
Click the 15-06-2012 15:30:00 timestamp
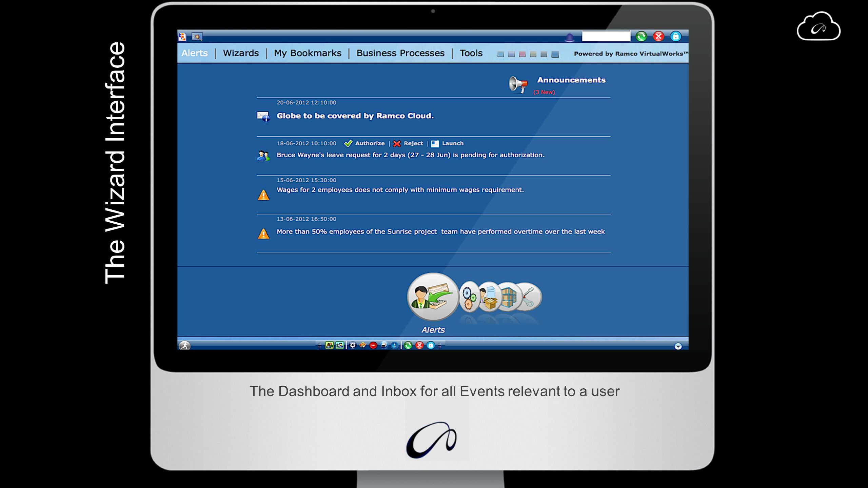click(307, 180)
